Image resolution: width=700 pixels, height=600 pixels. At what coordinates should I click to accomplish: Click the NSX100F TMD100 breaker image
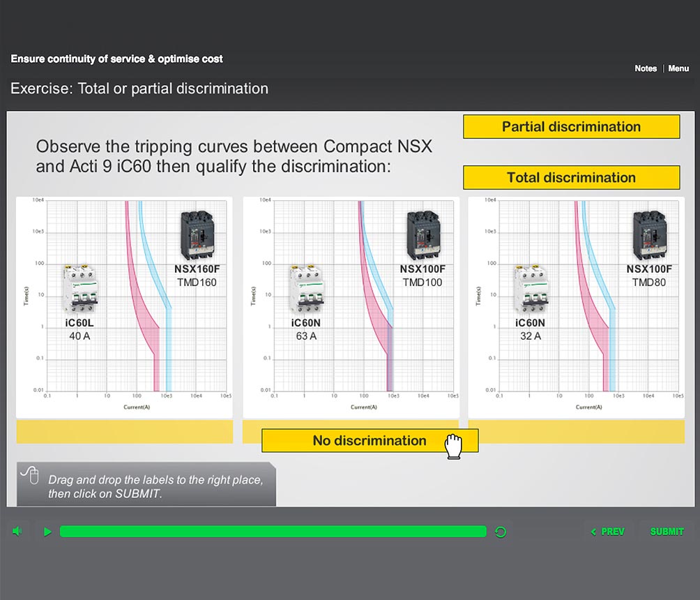pos(425,234)
